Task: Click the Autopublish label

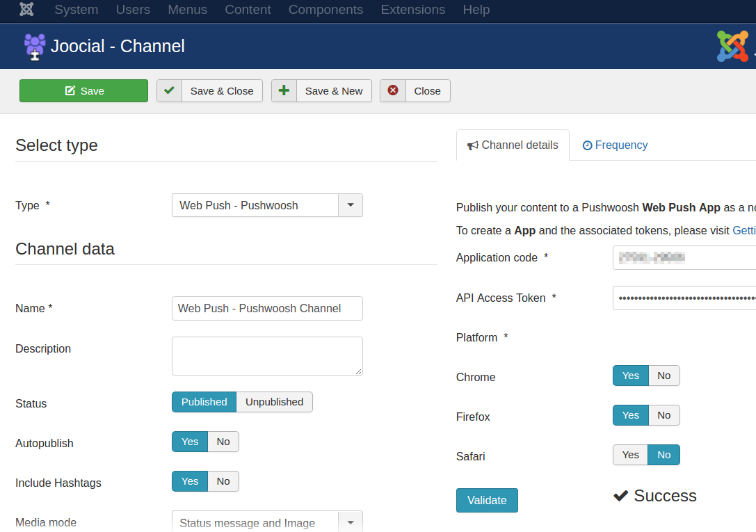Action: (x=45, y=444)
